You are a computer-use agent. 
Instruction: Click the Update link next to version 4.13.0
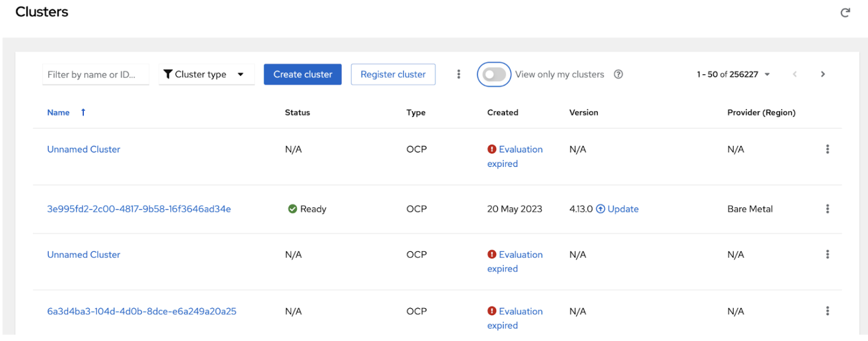623,209
